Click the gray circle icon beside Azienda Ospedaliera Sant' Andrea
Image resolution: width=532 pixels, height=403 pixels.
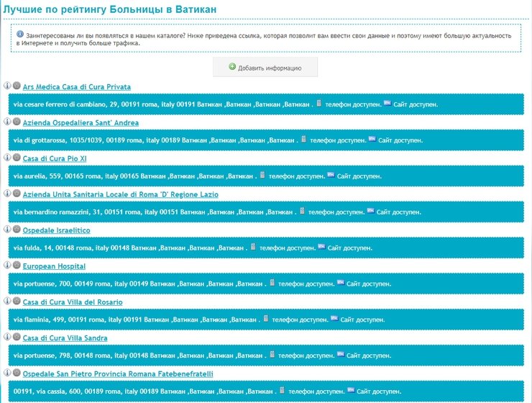tap(17, 122)
